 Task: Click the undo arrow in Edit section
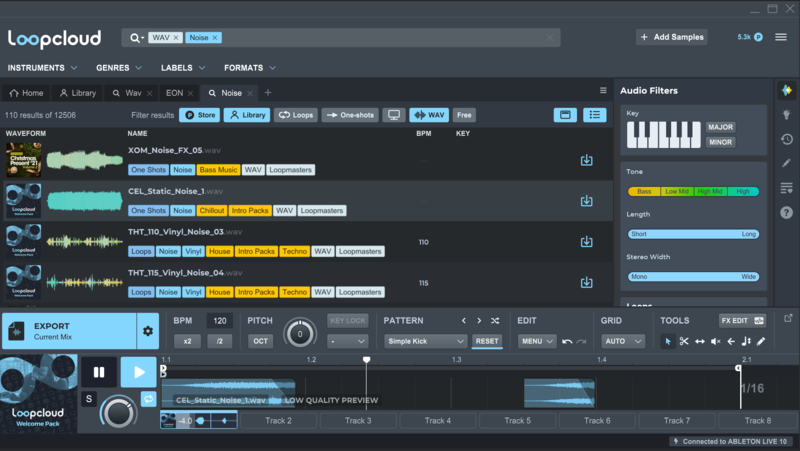click(x=567, y=341)
